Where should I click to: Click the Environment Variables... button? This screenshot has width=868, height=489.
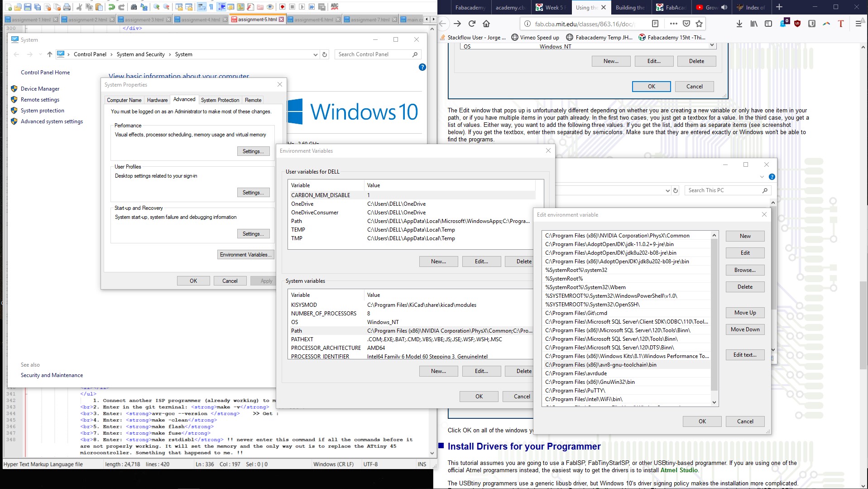click(x=245, y=255)
